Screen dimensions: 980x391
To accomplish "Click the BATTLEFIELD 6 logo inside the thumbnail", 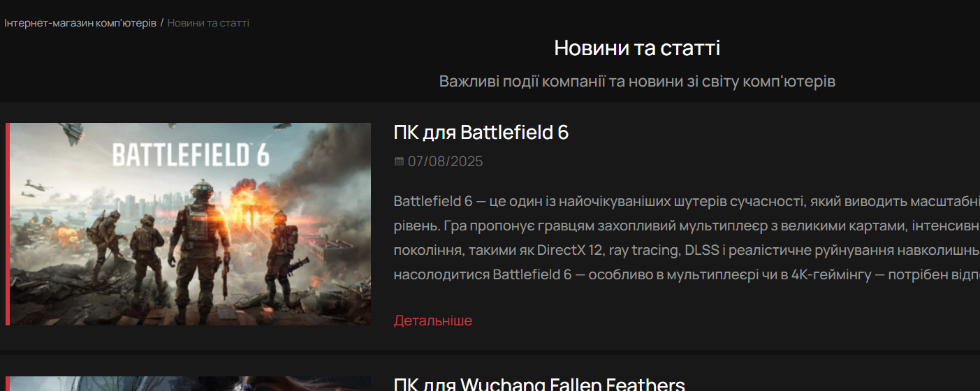I will click(x=191, y=155).
